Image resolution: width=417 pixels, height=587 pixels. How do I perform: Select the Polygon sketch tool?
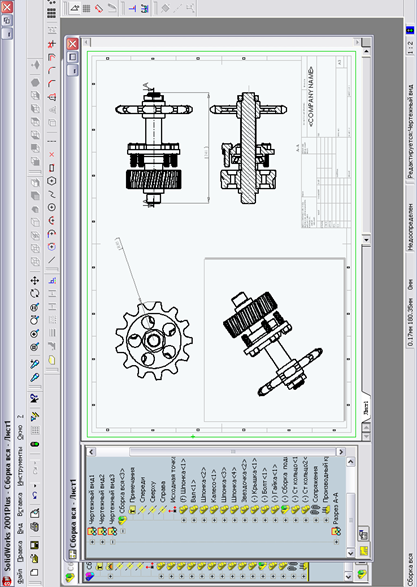[x=52, y=181]
